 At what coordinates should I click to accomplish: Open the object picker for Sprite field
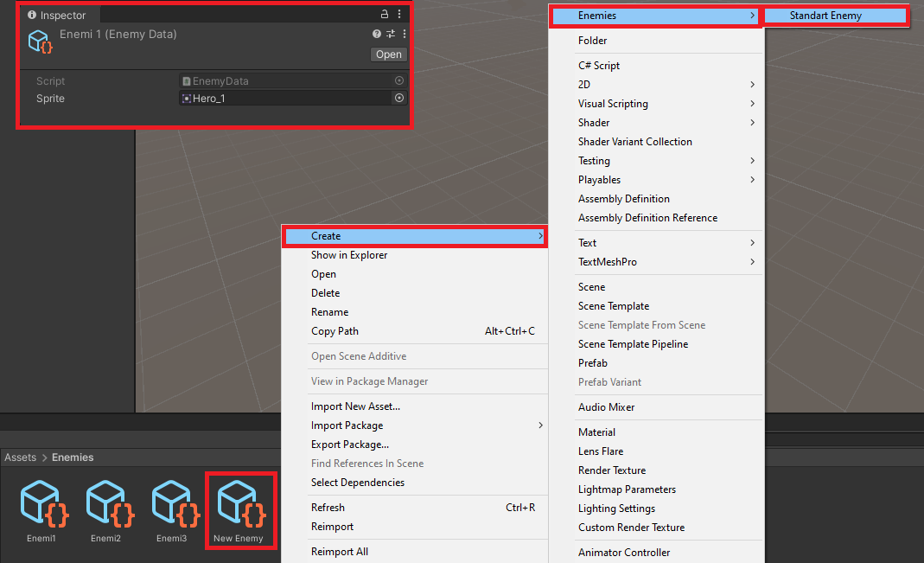tap(399, 98)
